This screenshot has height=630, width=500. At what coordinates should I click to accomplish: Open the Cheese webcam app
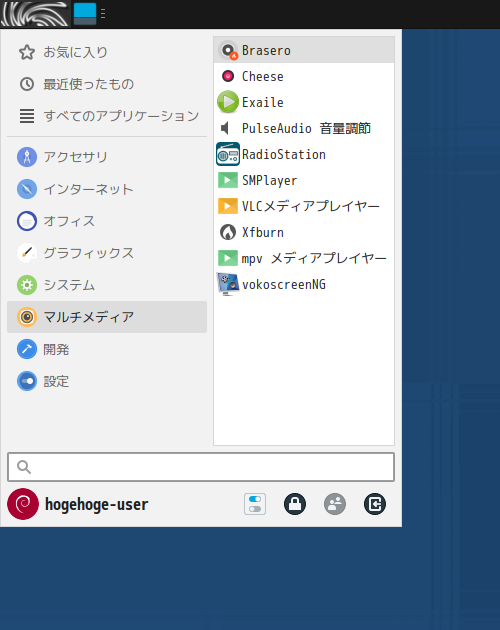pos(304,76)
